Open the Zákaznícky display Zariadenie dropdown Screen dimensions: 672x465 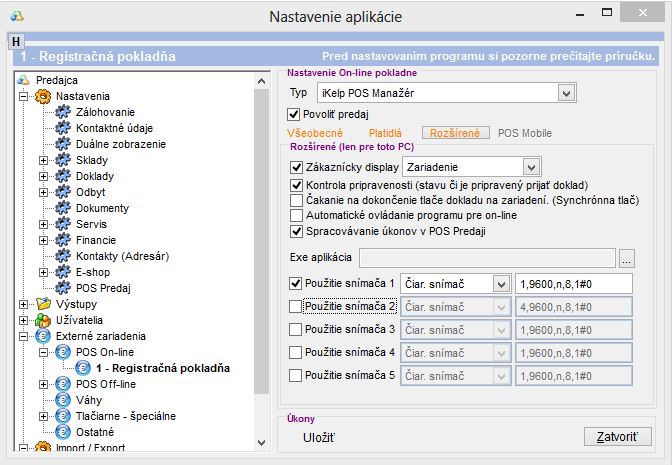pyautogui.click(x=531, y=167)
